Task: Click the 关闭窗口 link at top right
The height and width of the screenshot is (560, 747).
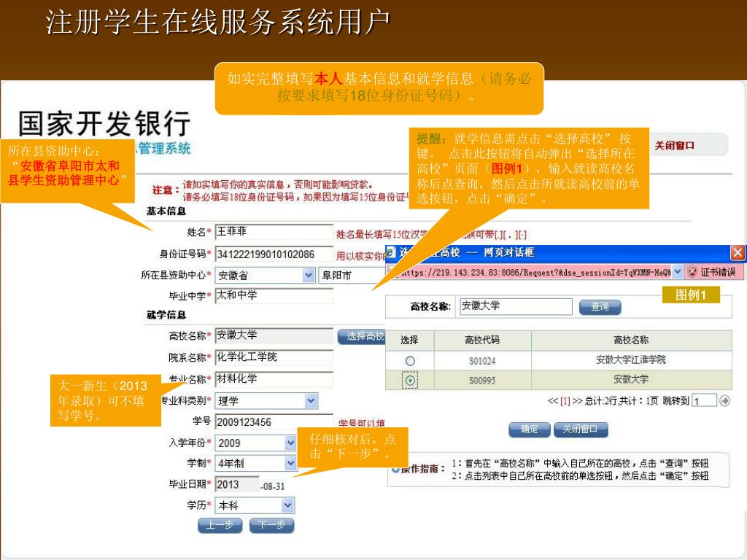Action: tap(674, 146)
